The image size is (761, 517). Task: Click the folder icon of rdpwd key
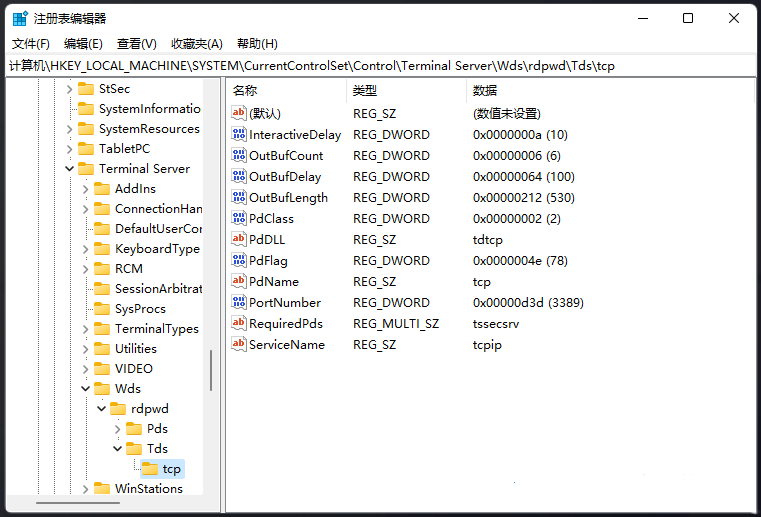pos(118,408)
